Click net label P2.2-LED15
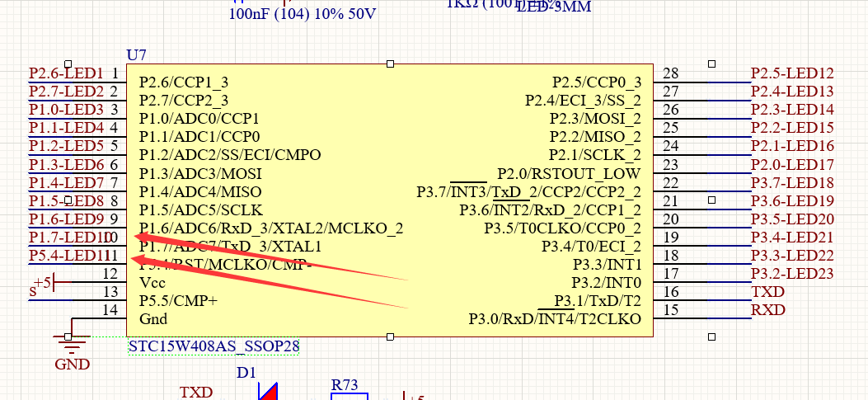The image size is (868, 400). coord(792,128)
